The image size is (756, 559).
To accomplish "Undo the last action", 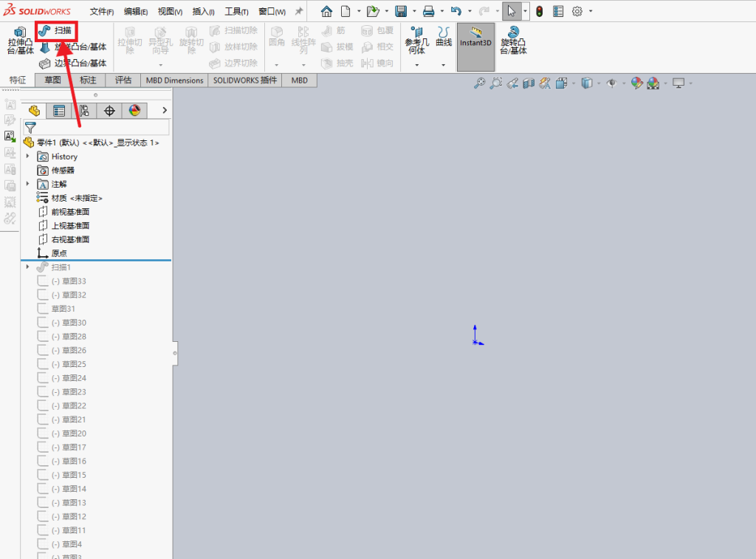I will (x=456, y=11).
